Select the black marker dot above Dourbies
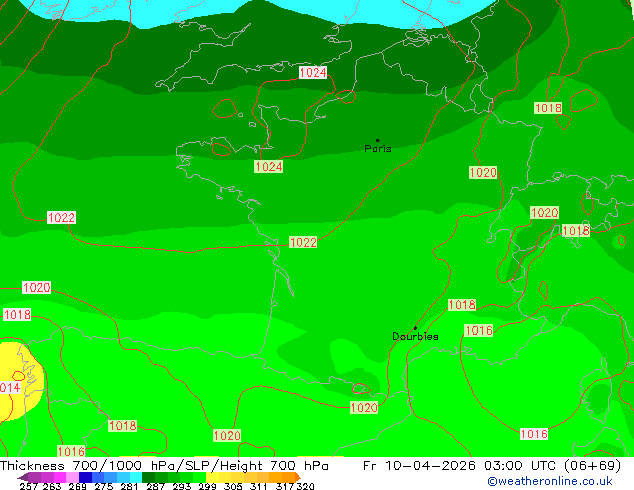Viewport: 634px width, 490px height. click(415, 328)
